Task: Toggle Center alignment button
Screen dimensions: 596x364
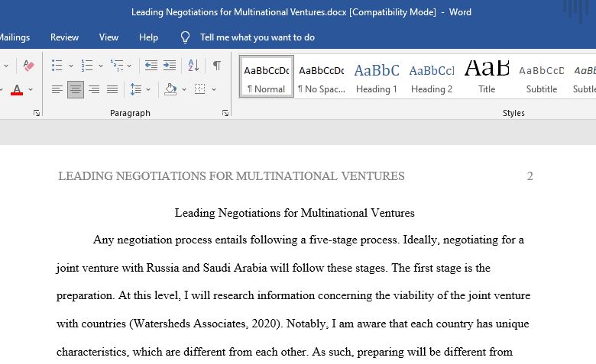Action: 75,89
